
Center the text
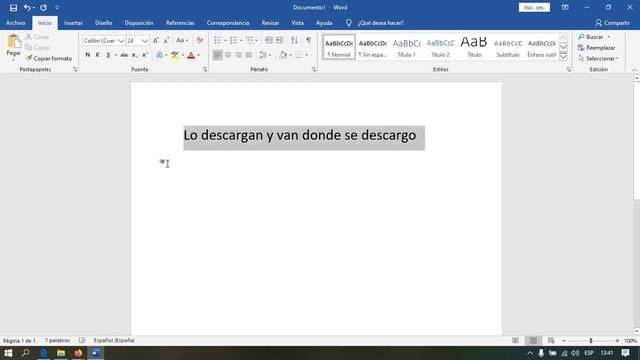[228, 55]
